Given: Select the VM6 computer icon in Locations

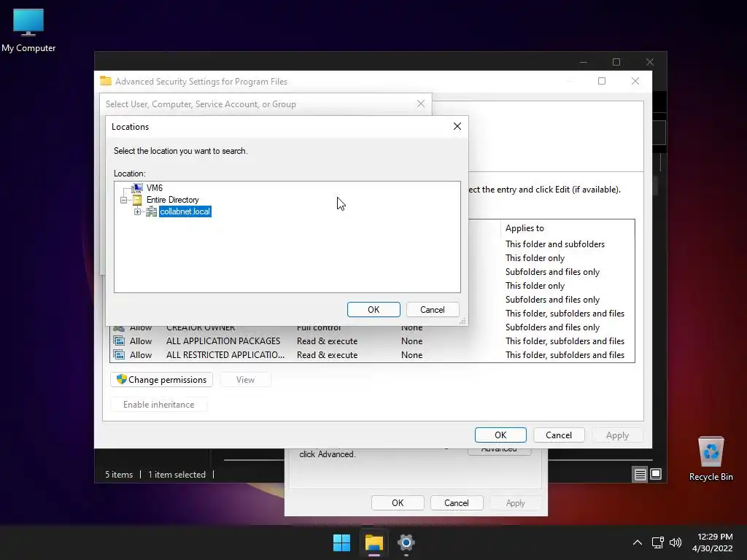Looking at the screenshot, I should tap(137, 187).
